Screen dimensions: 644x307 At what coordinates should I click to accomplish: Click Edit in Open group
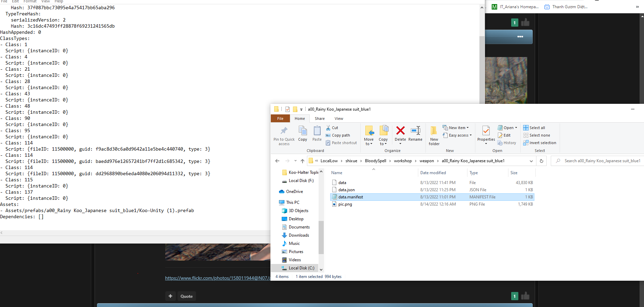(504, 135)
